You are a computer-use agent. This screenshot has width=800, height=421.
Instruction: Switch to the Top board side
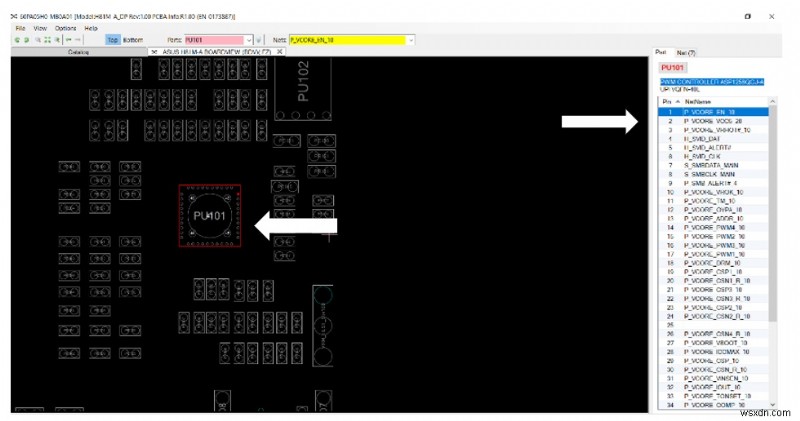click(x=113, y=40)
